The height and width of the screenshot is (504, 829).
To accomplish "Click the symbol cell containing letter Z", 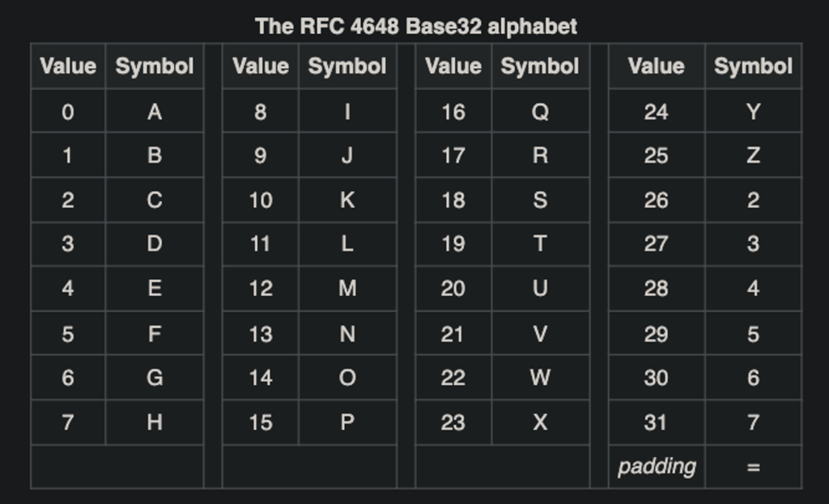I will (753, 155).
